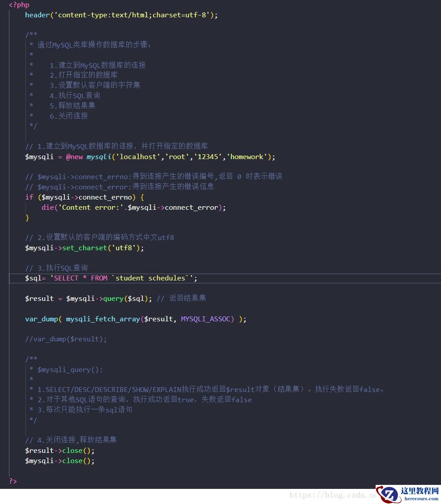Click the connect_errno if condition line

[84, 197]
